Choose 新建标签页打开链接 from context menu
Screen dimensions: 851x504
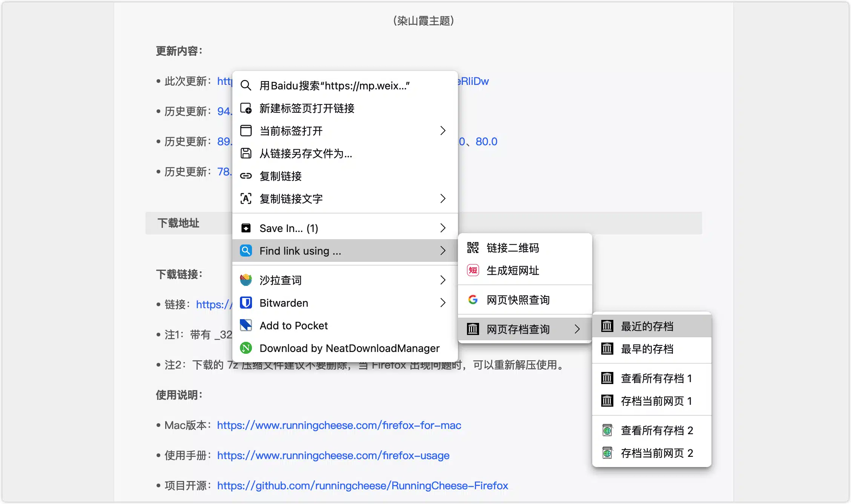307,108
